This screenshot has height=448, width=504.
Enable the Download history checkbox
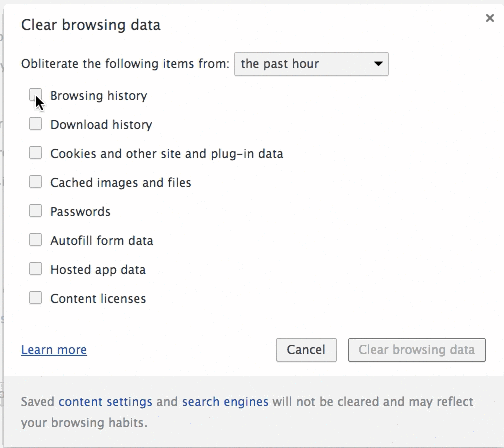35,124
